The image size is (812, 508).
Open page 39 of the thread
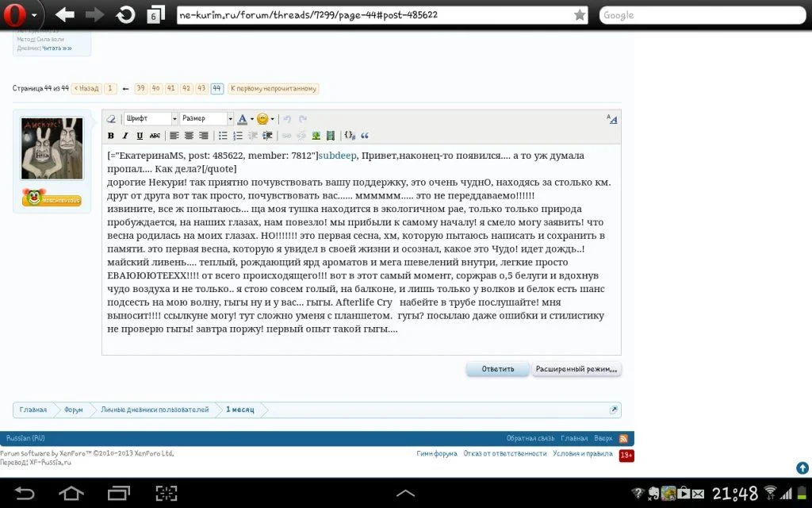[x=140, y=89]
